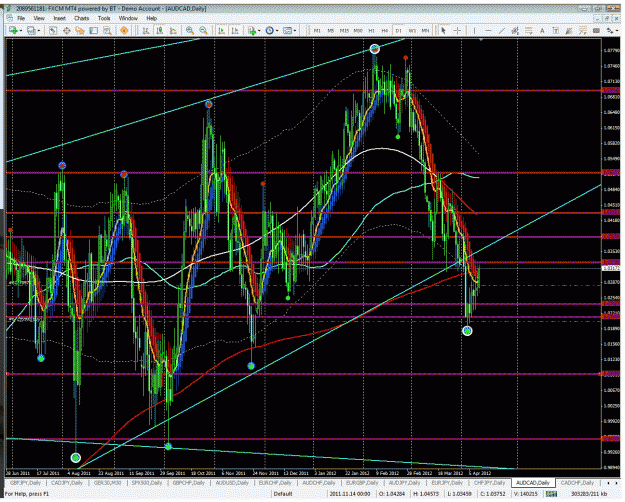
Task: Select the Equidistant Channel tool
Action: (x=515, y=31)
